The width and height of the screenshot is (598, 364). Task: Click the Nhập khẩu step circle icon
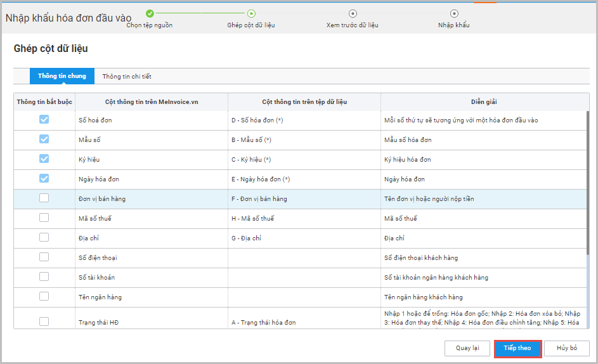click(454, 14)
